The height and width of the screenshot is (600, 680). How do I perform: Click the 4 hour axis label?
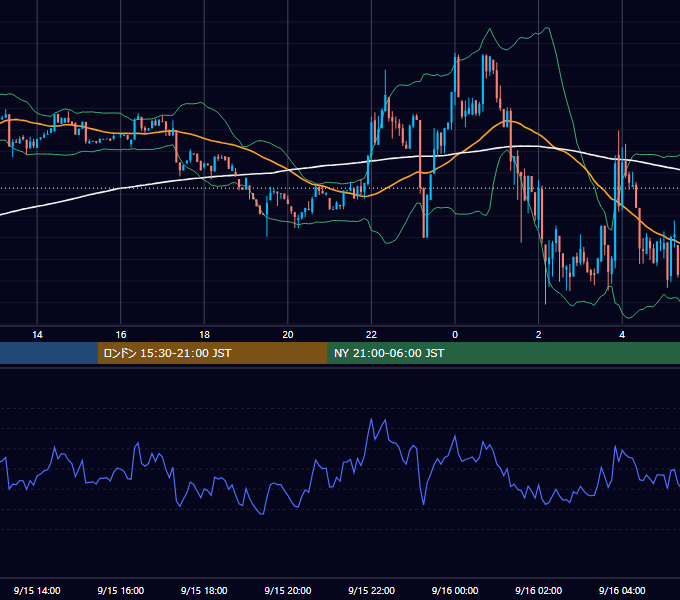pos(622,334)
